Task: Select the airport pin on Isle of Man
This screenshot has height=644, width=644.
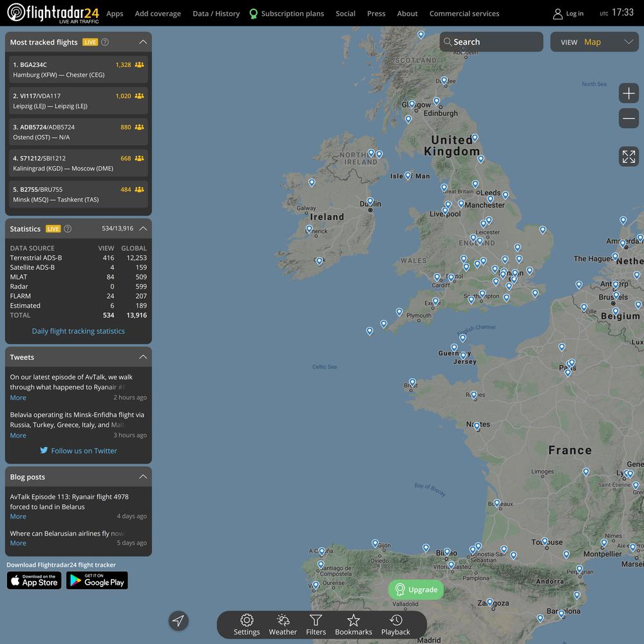Action: 408,175
